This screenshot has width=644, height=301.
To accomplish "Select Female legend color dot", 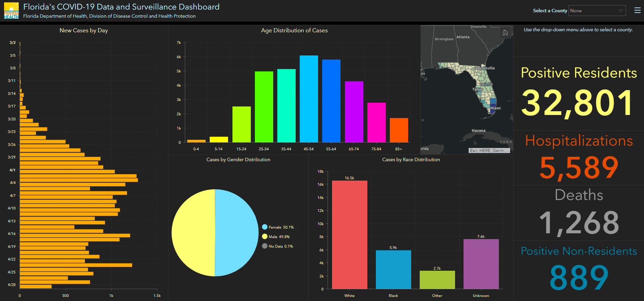I will (x=265, y=227).
